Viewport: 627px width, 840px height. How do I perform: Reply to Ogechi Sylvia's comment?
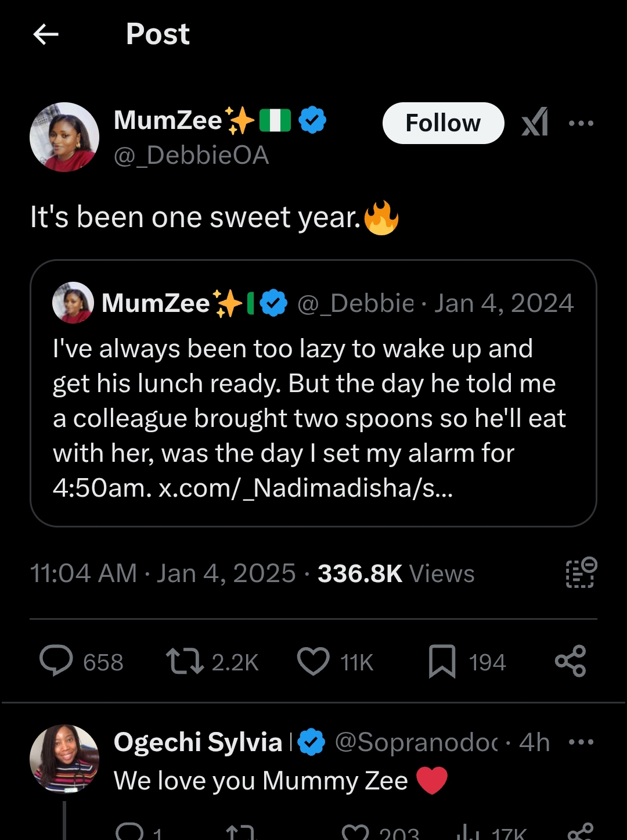pyautogui.click(x=129, y=832)
